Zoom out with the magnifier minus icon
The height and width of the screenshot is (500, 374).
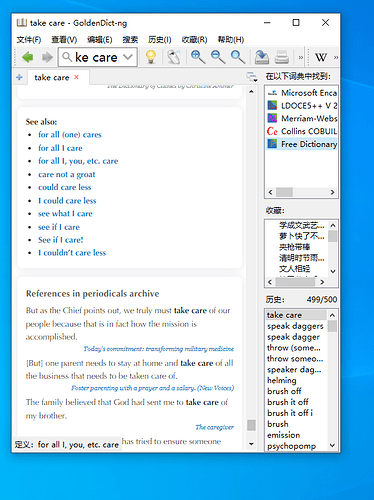point(218,57)
